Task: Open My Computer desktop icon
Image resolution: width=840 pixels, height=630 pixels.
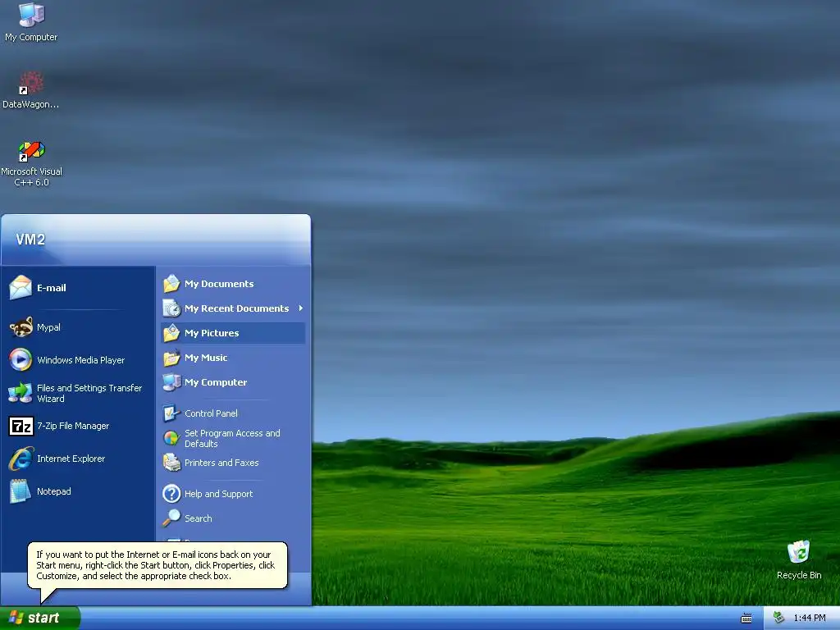Action: coord(31,21)
